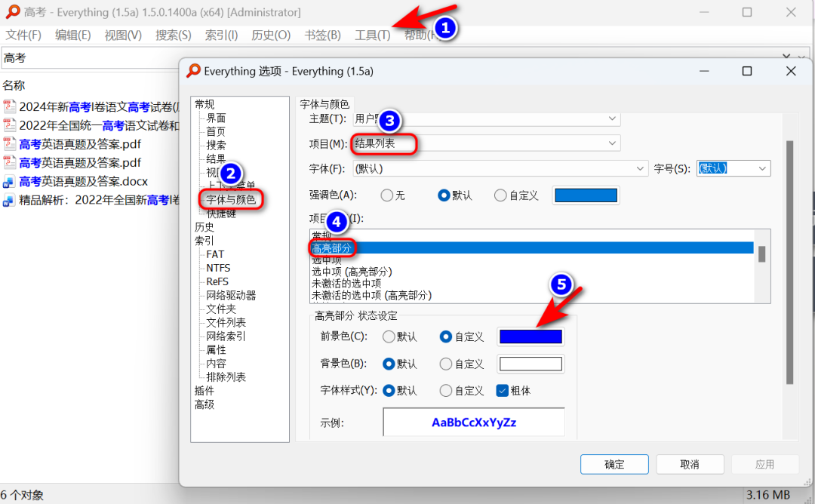This screenshot has height=504, width=815.
Task: Click the 强调色 blue color swatch
Action: 586,195
